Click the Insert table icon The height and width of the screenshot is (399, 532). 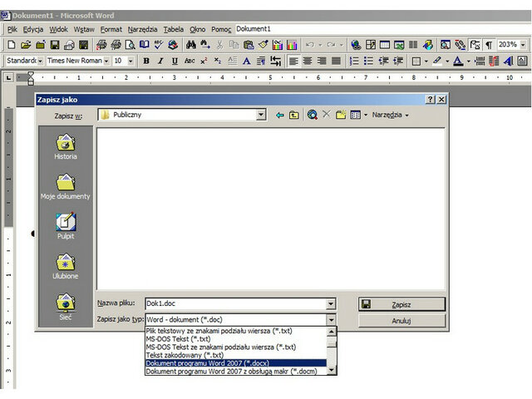click(x=384, y=44)
